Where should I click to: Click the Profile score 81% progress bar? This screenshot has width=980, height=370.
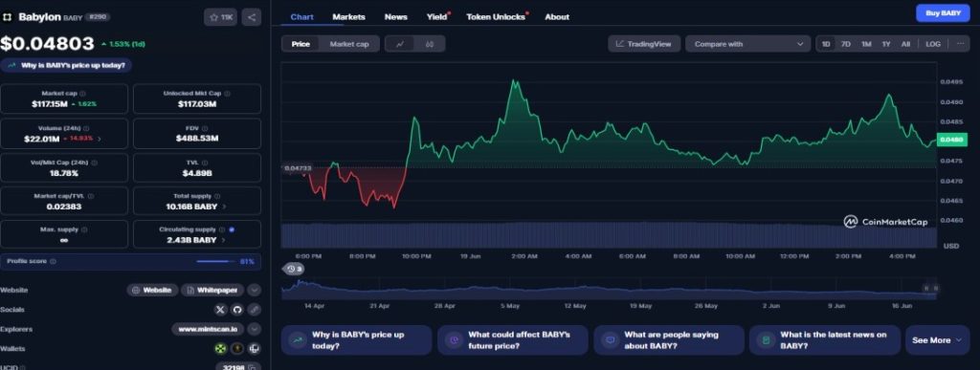(x=215, y=261)
